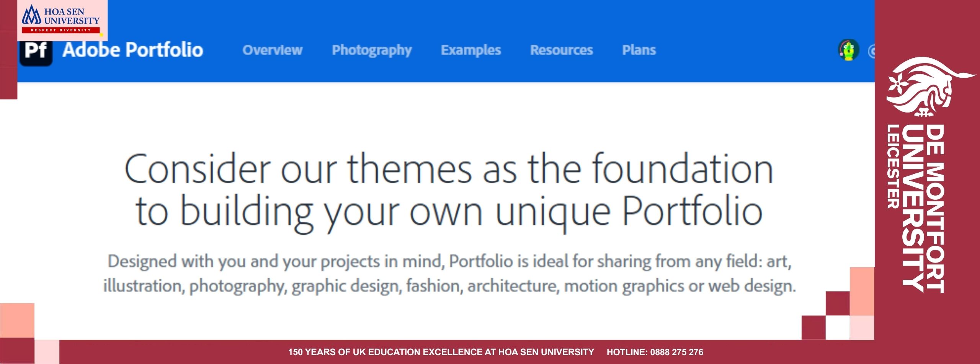This screenshot has width=980, height=364.
Task: Click the red Respect Diversity banner
Action: tap(61, 30)
